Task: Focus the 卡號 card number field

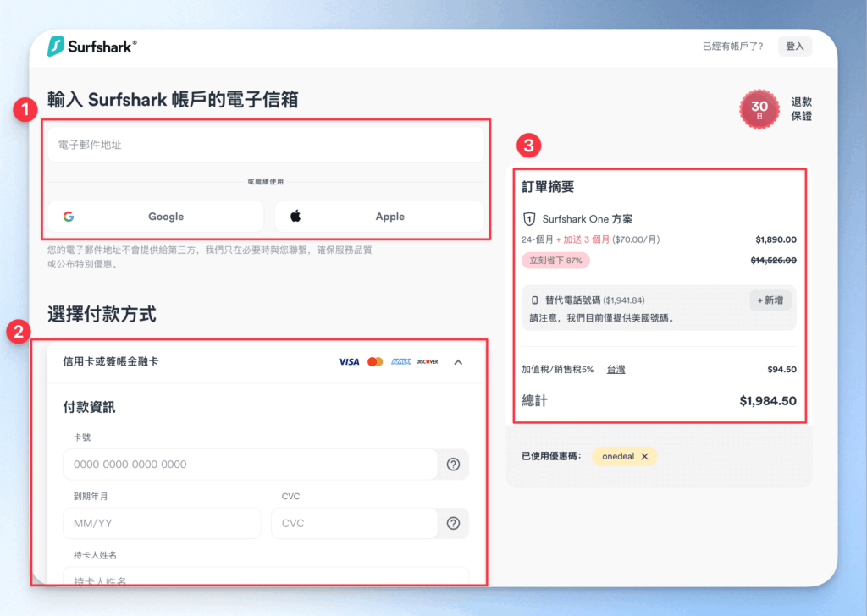Action: click(250, 465)
